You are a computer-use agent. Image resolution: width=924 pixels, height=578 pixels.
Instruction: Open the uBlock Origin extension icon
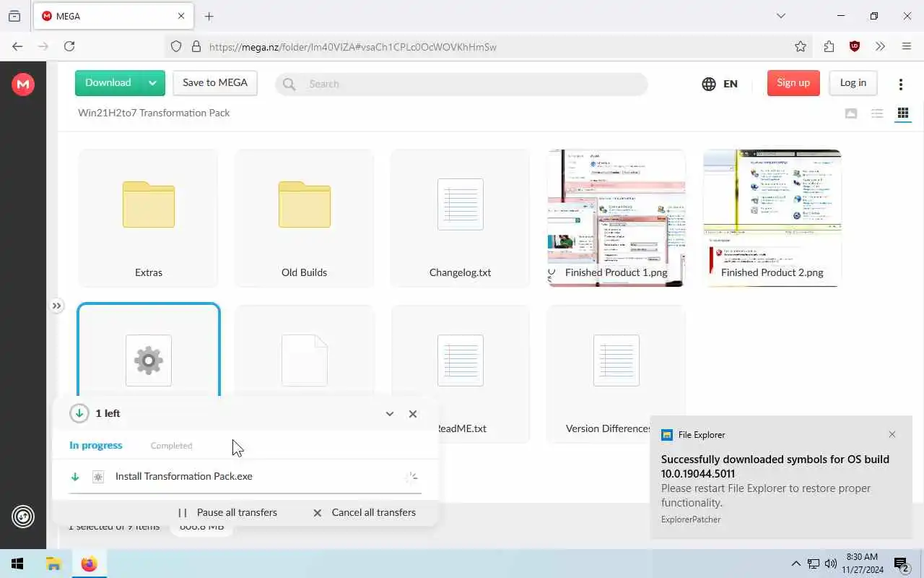tap(855, 46)
